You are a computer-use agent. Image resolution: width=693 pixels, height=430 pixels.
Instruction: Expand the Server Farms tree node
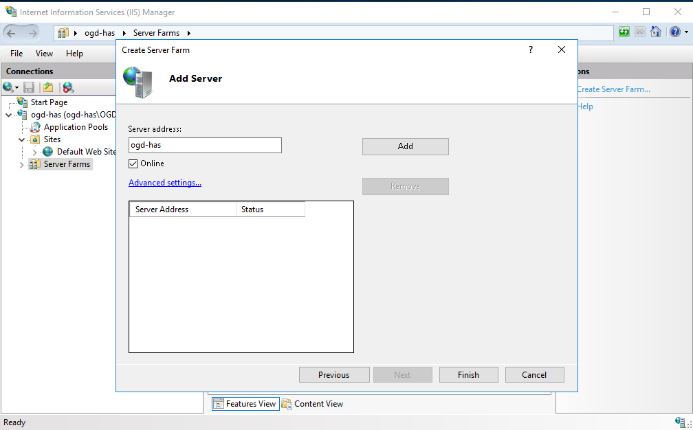[21, 165]
